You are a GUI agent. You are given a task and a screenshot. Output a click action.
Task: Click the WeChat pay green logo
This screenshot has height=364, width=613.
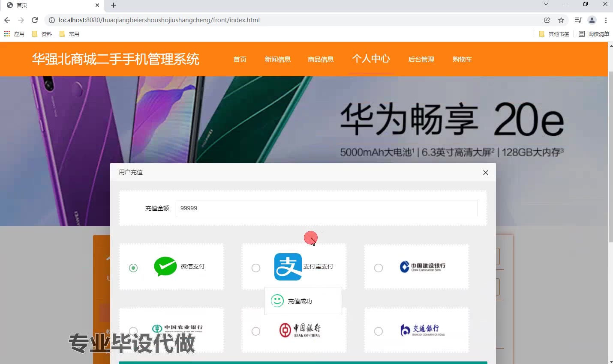pyautogui.click(x=165, y=266)
